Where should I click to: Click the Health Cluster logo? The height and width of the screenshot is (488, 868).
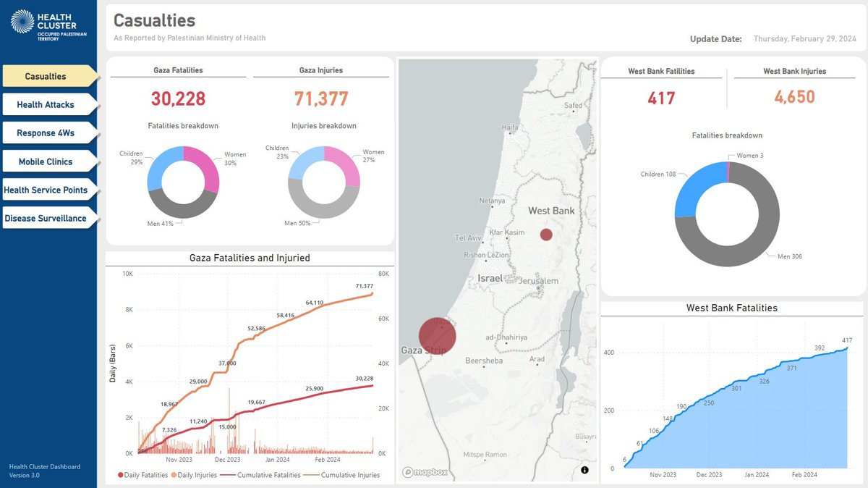point(49,25)
